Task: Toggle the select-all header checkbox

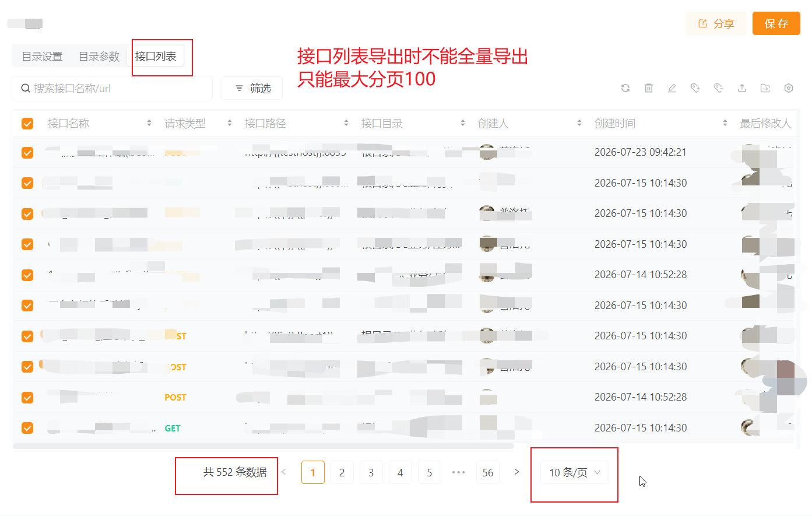Action: click(27, 124)
